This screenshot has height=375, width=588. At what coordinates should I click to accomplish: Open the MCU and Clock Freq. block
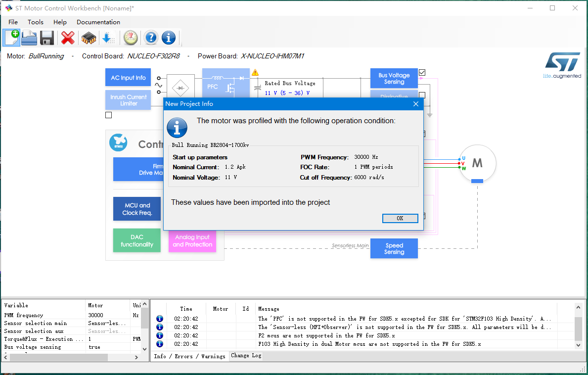coord(137,209)
